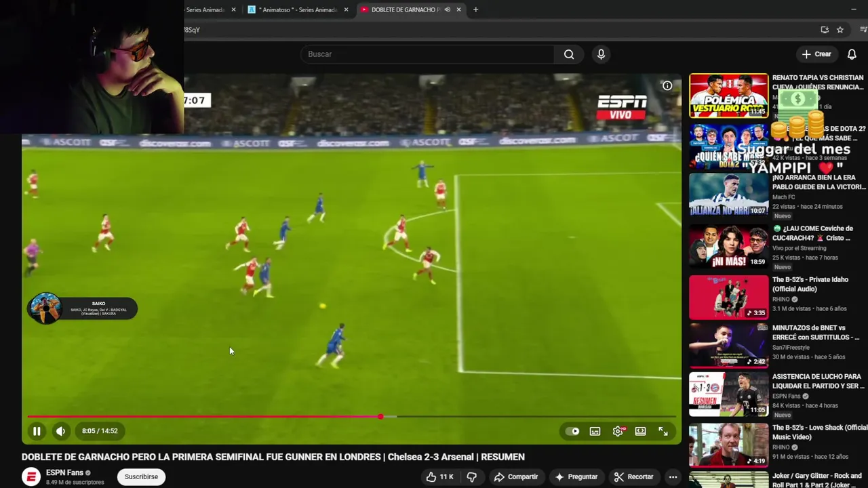Open The B-52's Private Idaho thumbnail
868x488 pixels.
pyautogui.click(x=729, y=297)
